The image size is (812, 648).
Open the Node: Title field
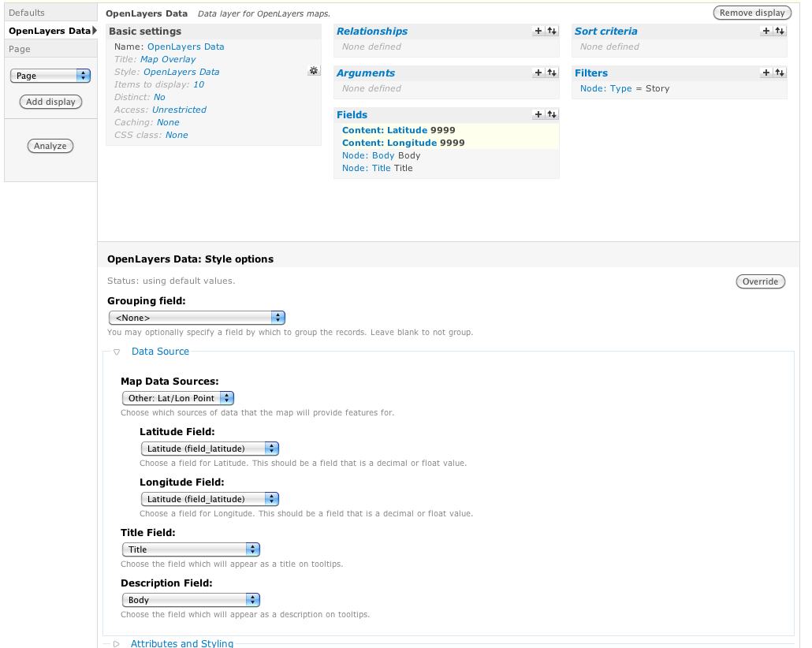tap(366, 168)
